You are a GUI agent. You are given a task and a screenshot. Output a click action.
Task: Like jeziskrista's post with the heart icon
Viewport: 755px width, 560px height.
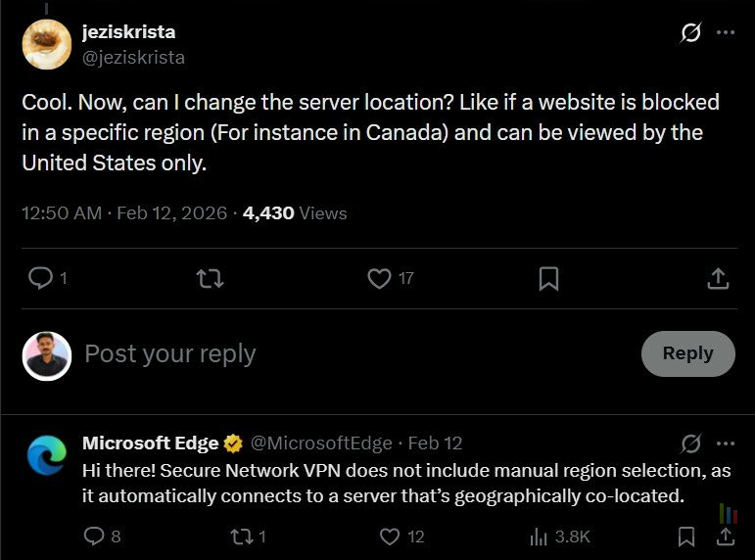(379, 279)
